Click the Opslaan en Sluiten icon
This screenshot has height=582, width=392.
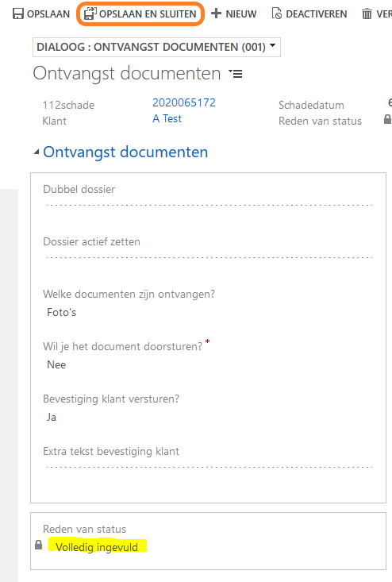(x=90, y=13)
